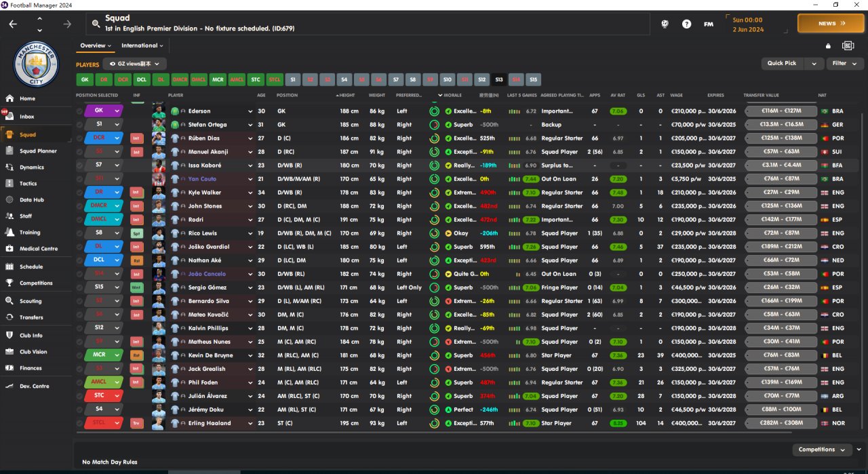Open the Dev. Centre page
868x474 pixels.
34,386
